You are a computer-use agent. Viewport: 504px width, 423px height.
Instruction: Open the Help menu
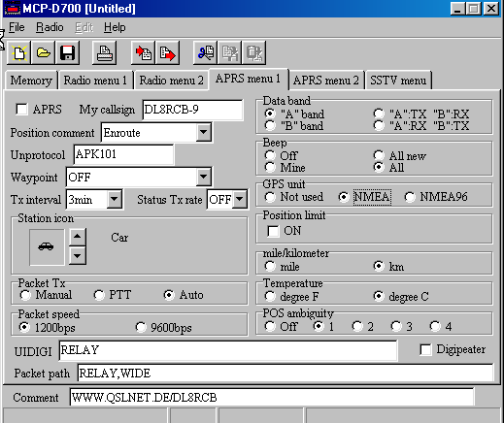[115, 27]
